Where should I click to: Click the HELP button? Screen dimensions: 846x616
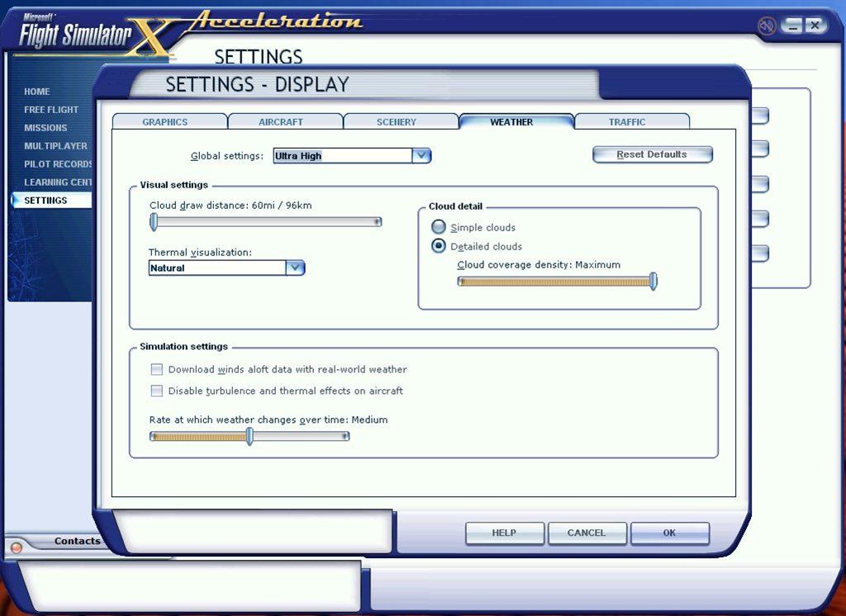(x=504, y=533)
